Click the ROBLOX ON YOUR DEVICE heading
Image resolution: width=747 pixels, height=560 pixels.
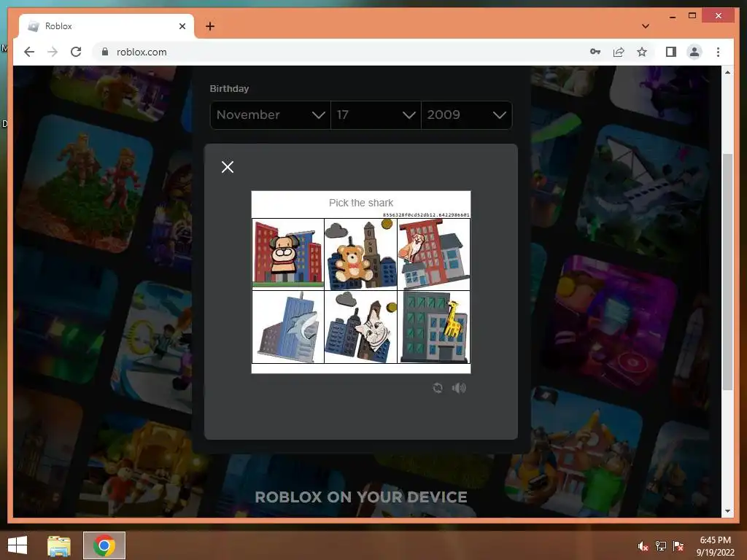360,497
